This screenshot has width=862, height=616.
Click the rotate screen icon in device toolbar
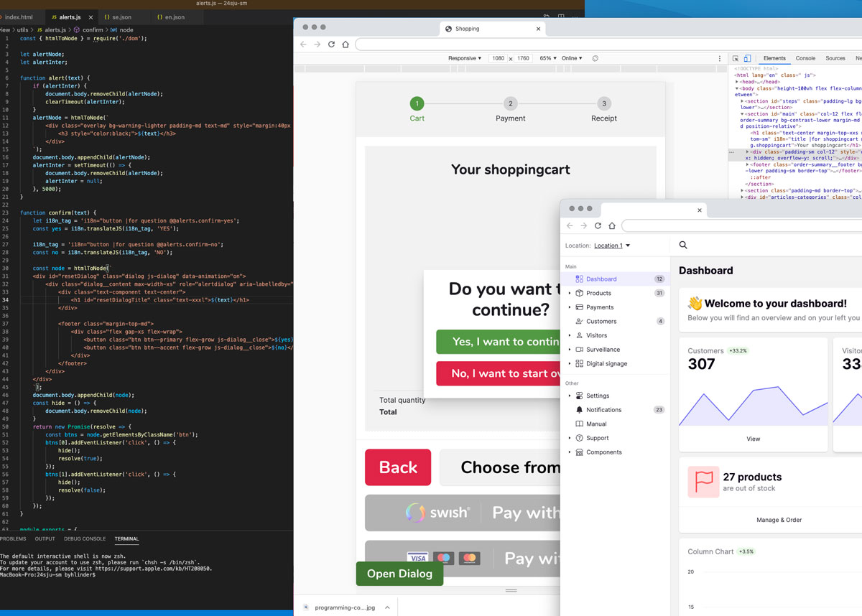pyautogui.click(x=595, y=58)
